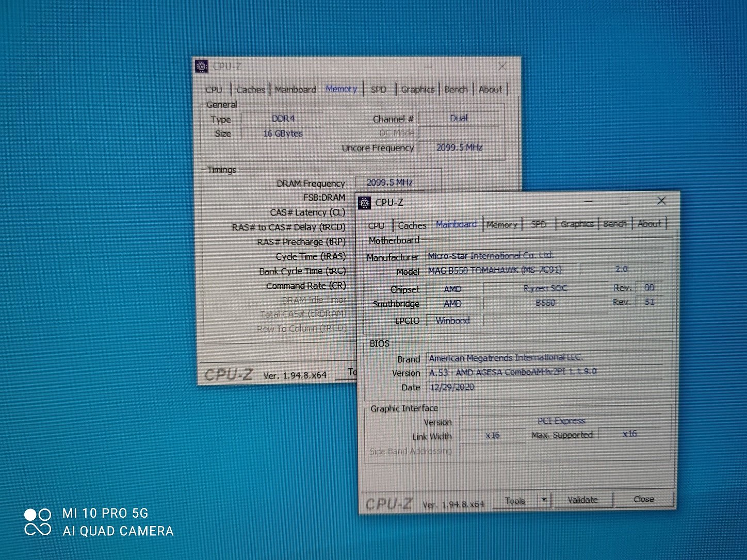Click DRAM Frequency value '2099.5 MHz'

pos(389,183)
